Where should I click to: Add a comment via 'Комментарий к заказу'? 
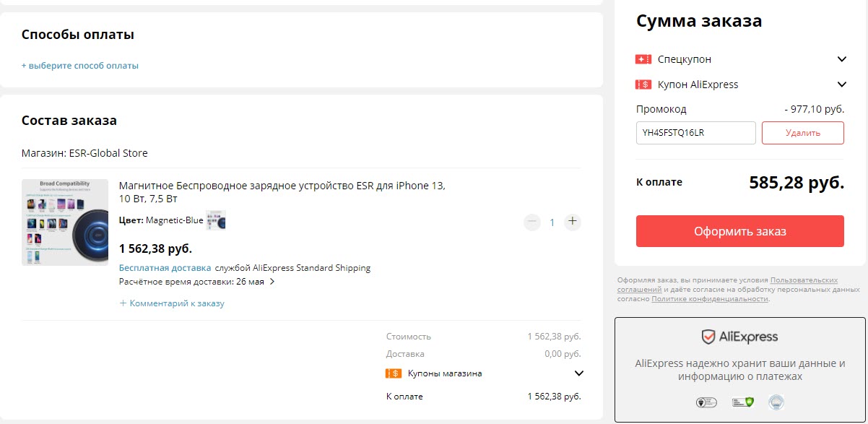coord(172,303)
